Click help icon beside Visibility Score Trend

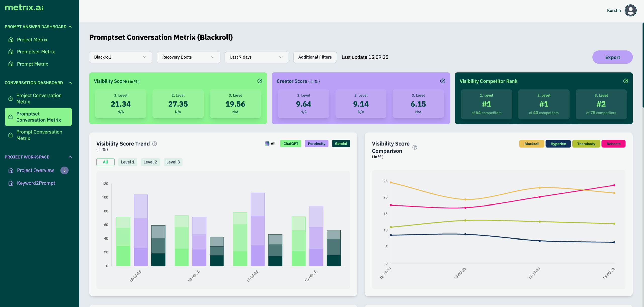click(x=155, y=144)
